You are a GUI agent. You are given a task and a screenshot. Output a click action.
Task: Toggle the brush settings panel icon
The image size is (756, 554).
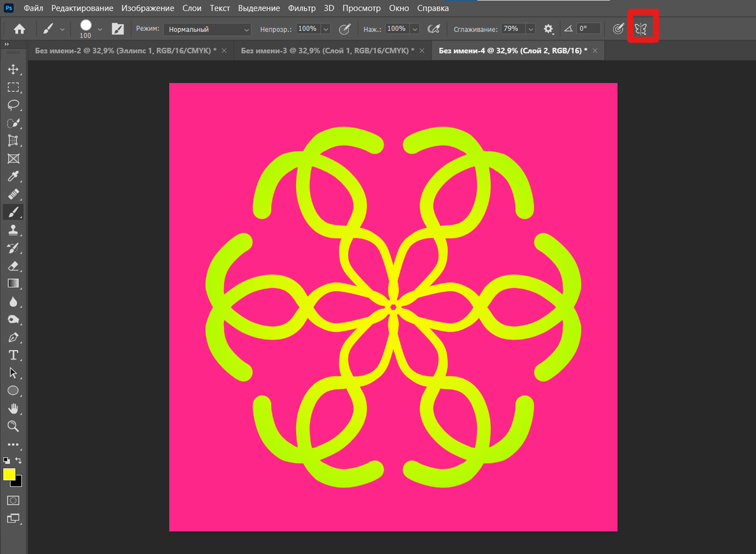[118, 29]
